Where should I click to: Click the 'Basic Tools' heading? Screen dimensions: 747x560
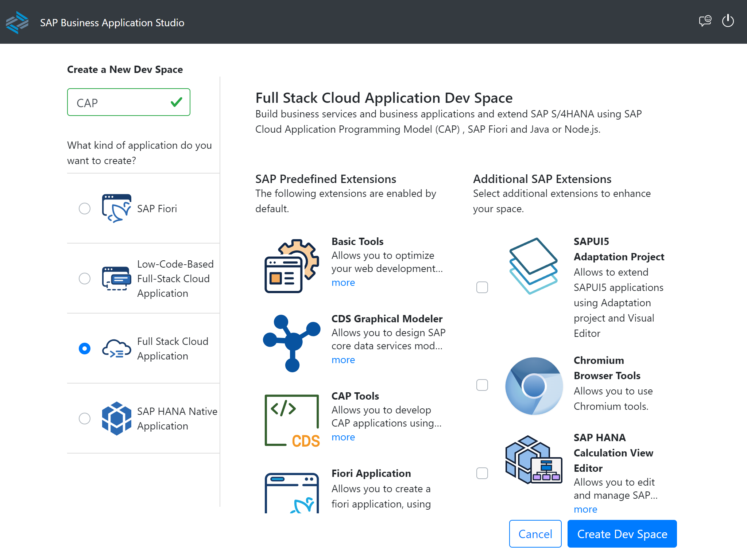[357, 241]
